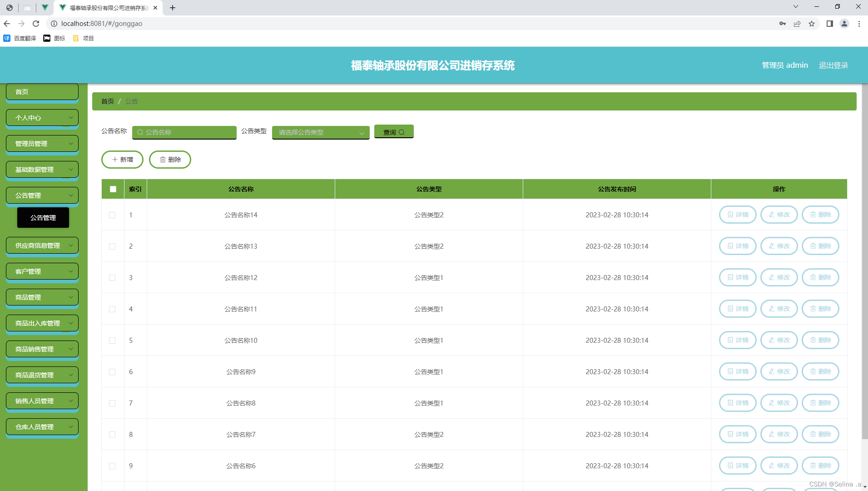Click the share page icon in address bar
Image resolution: width=868 pixels, height=491 pixels.
coord(797,24)
